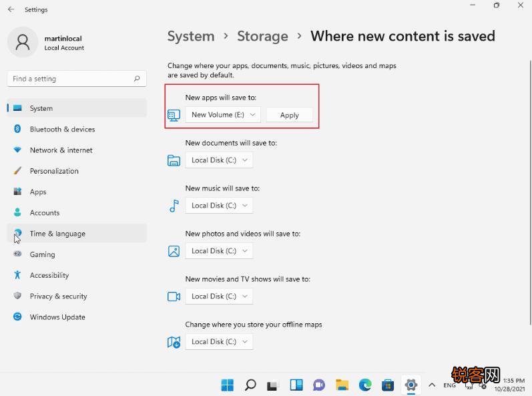The width and height of the screenshot is (532, 396).
Task: Open the offline maps drive dropdown
Action: (x=219, y=342)
